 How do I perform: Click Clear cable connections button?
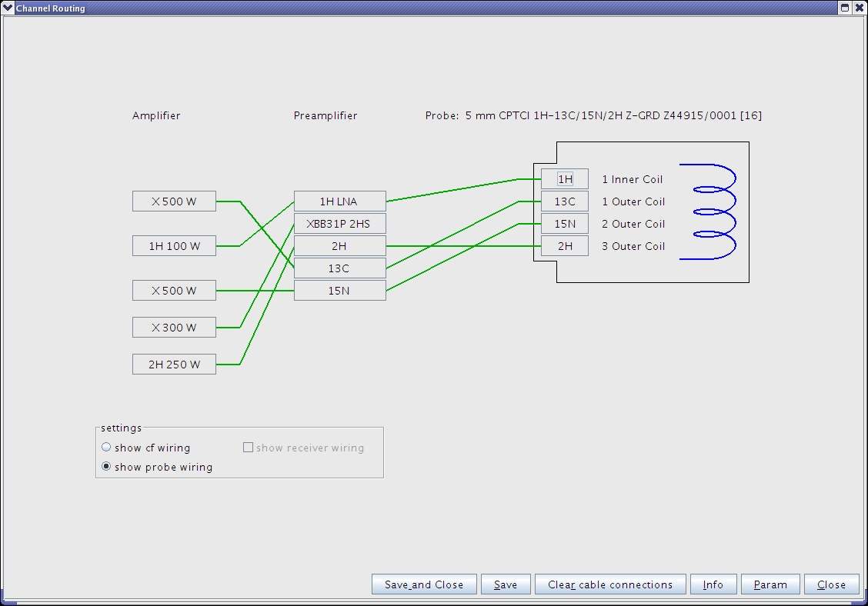coord(609,584)
